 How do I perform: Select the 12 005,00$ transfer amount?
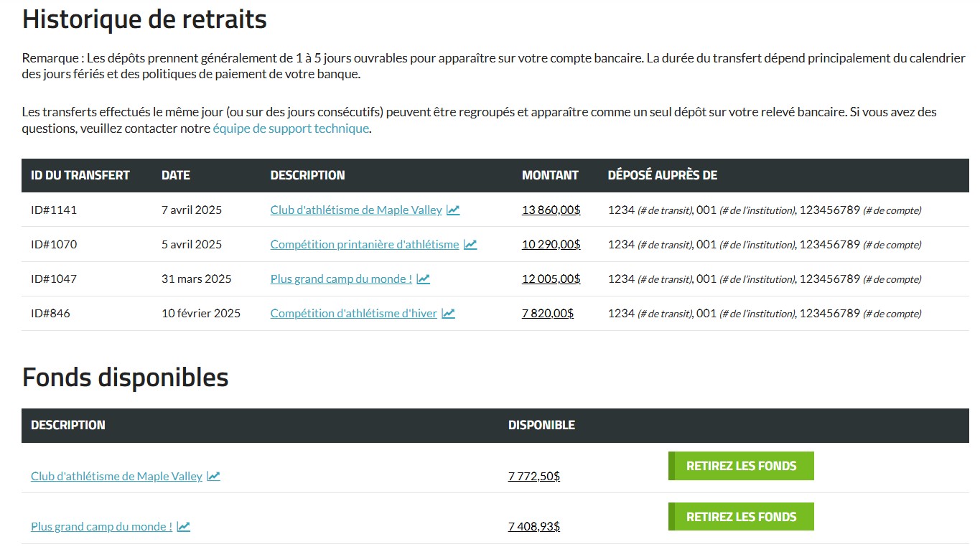click(551, 279)
